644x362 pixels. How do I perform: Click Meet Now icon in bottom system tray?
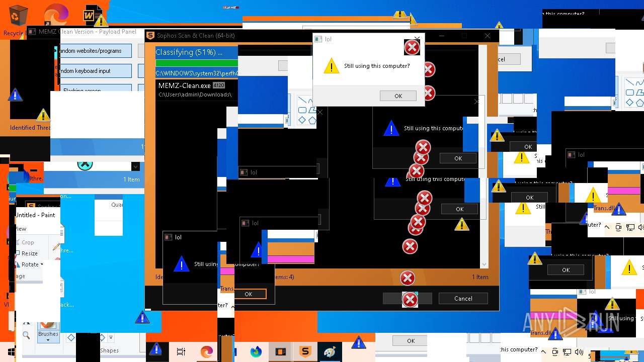tap(555, 352)
